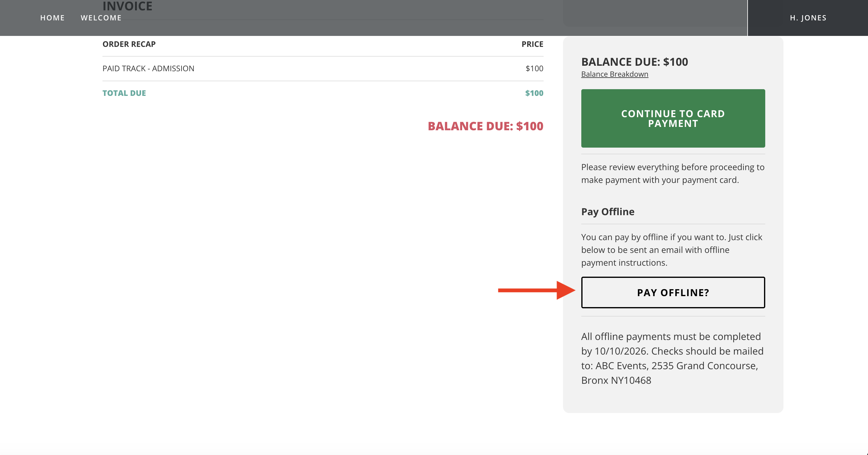868x455 pixels.
Task: Click the card payment review notice text
Action: (x=672, y=173)
